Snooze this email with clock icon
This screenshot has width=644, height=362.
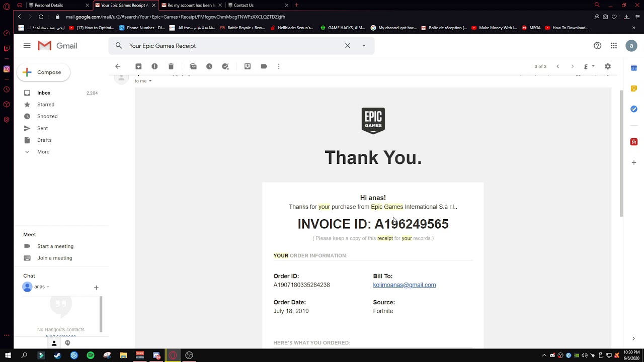click(209, 66)
